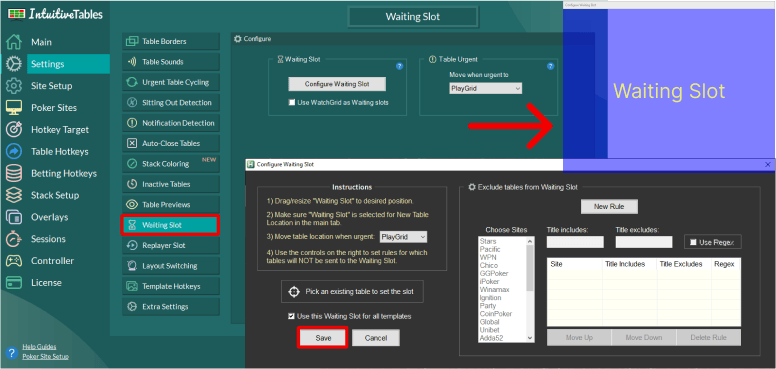Viewport: 776px width, 369px height.
Task: Click the Table Sounds speaker icon
Action: tap(132, 62)
